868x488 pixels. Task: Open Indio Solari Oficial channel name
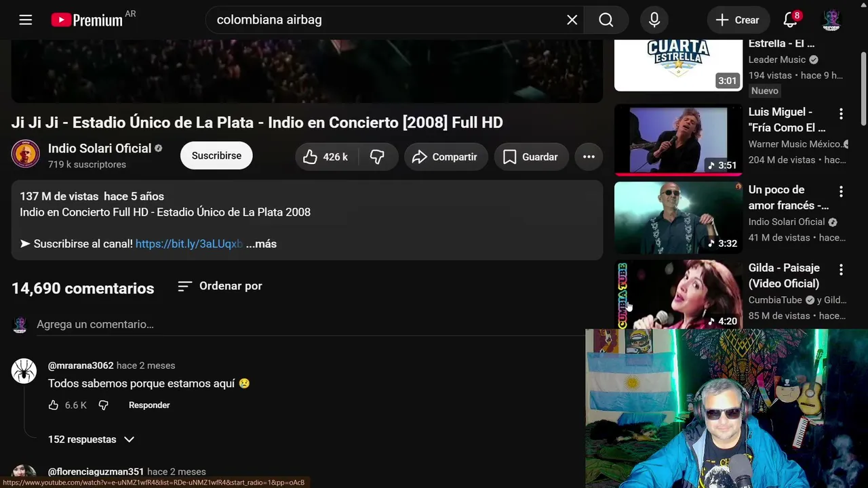[x=100, y=148]
